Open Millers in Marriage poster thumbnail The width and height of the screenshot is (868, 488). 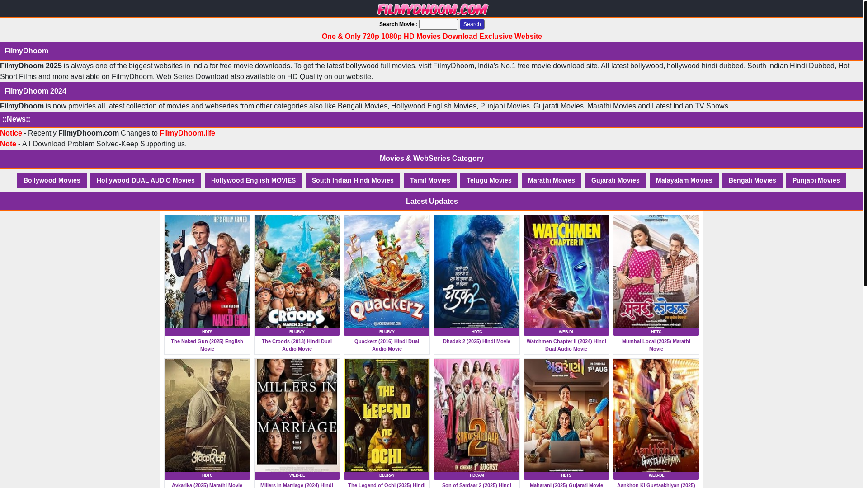click(x=297, y=415)
